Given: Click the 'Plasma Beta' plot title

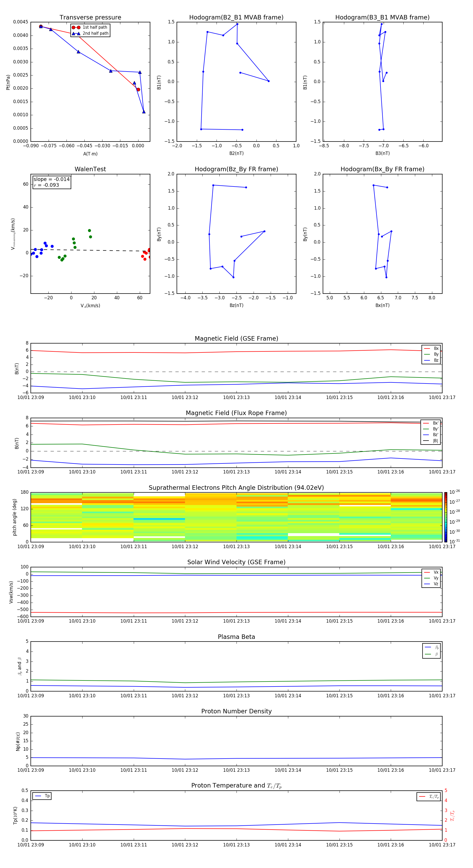Looking at the screenshot, I should pyautogui.click(x=236, y=637).
